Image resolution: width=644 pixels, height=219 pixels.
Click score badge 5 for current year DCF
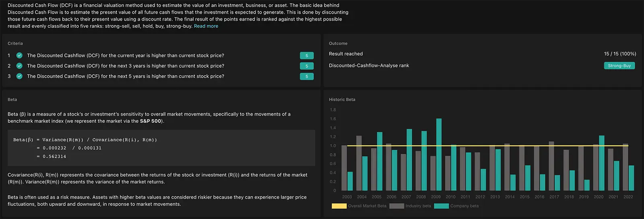click(x=307, y=56)
